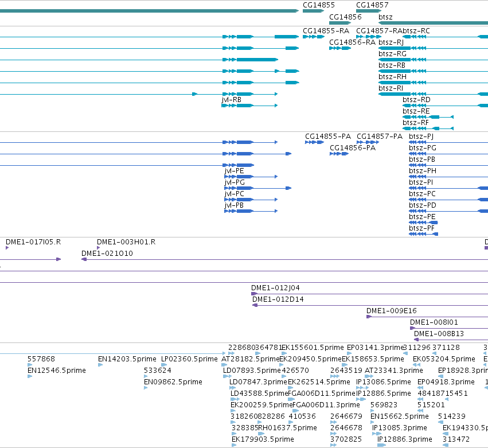Click the 410536 feature label
This screenshot has height=448, width=488.
click(302, 416)
